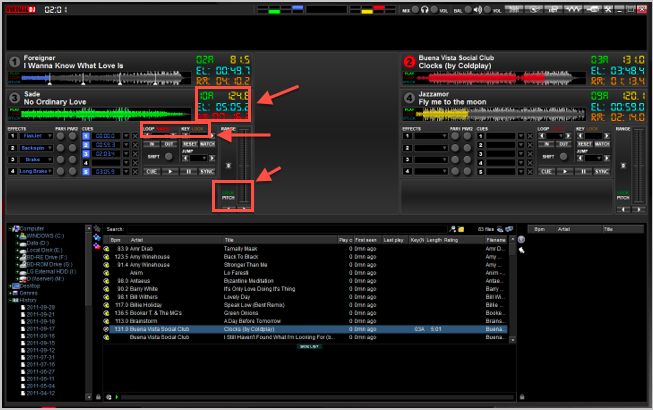Select deck 2 red number circle
The height and width of the screenshot is (410, 653).
(409, 62)
